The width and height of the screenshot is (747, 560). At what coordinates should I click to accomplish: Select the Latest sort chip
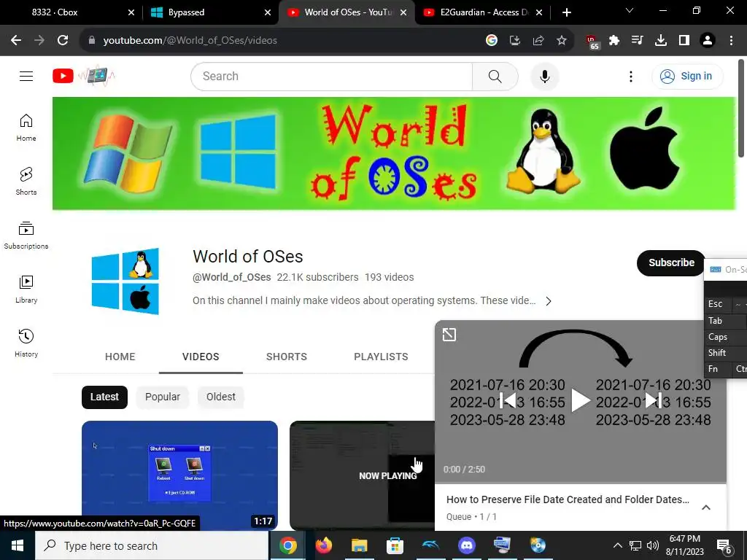click(104, 397)
